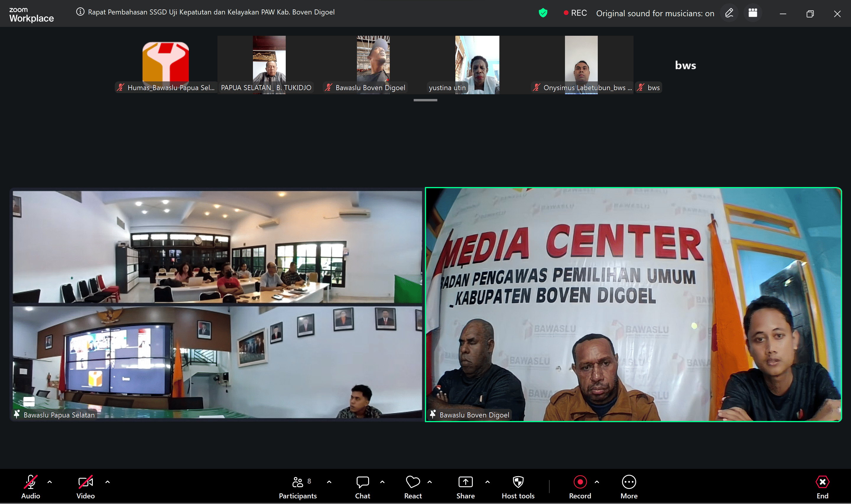The image size is (851, 504).
Task: Open the Chat panel
Action: 363,487
